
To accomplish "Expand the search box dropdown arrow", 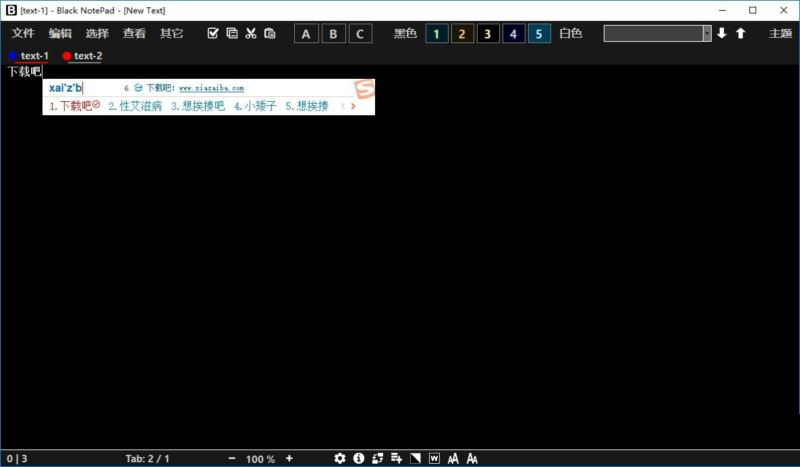I will coord(707,34).
